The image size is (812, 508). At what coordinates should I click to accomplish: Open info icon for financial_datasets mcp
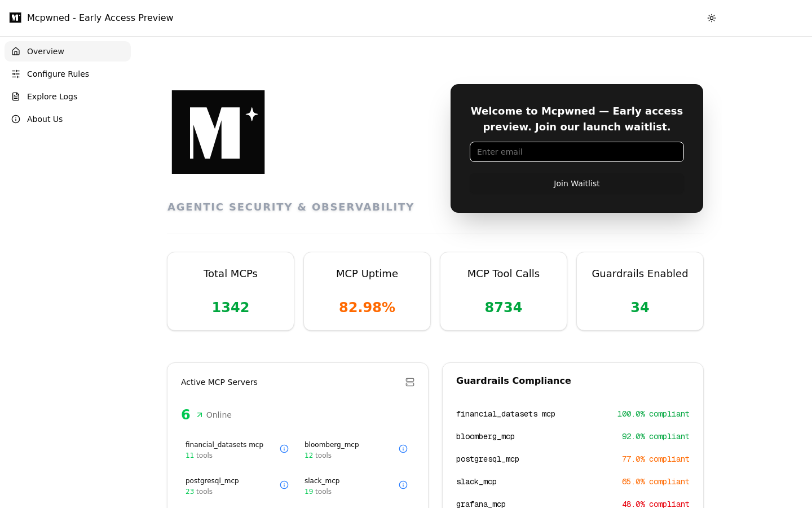tap(284, 449)
